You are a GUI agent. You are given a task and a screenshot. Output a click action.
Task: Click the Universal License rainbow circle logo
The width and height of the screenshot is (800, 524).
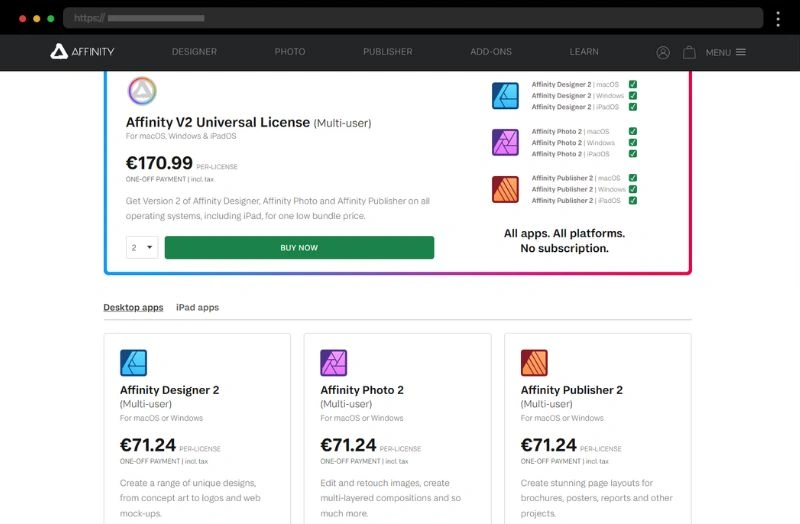click(x=142, y=91)
